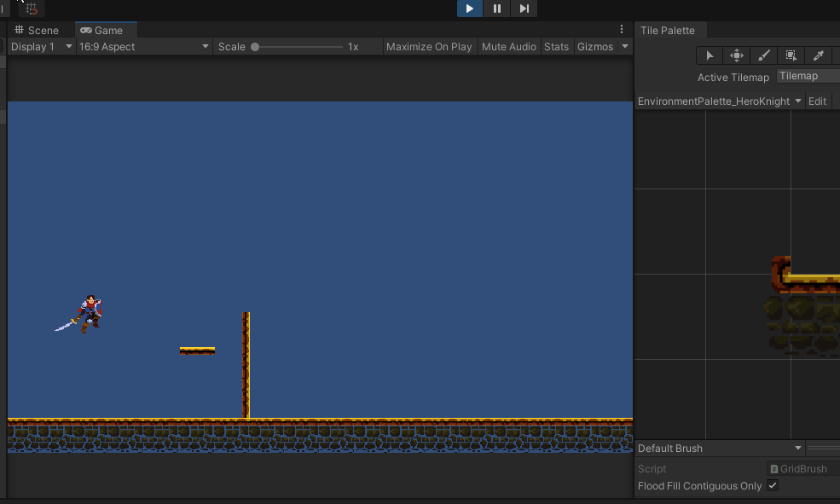Click the Scale slider handle
The image size is (840, 504).
tap(255, 47)
